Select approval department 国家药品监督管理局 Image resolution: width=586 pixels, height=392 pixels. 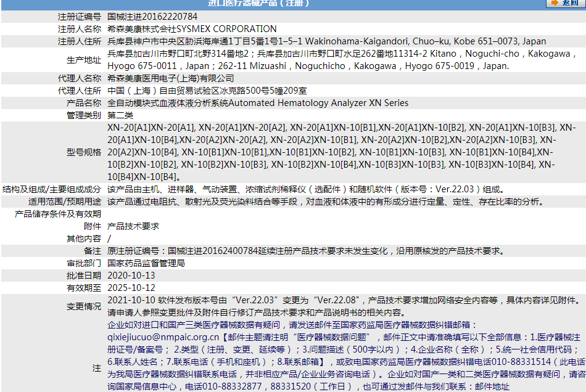146,263
